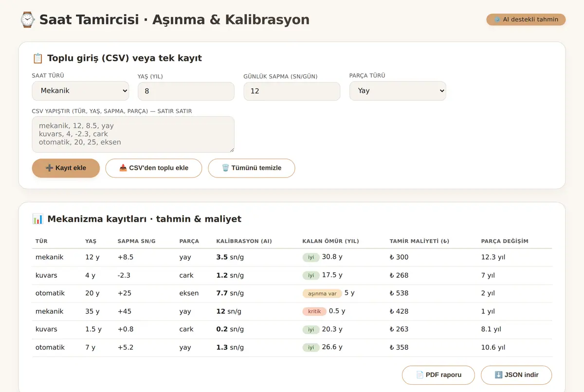Select the PARÇA DEĞİŞİM column header
This screenshot has width=584, height=392.
point(505,241)
